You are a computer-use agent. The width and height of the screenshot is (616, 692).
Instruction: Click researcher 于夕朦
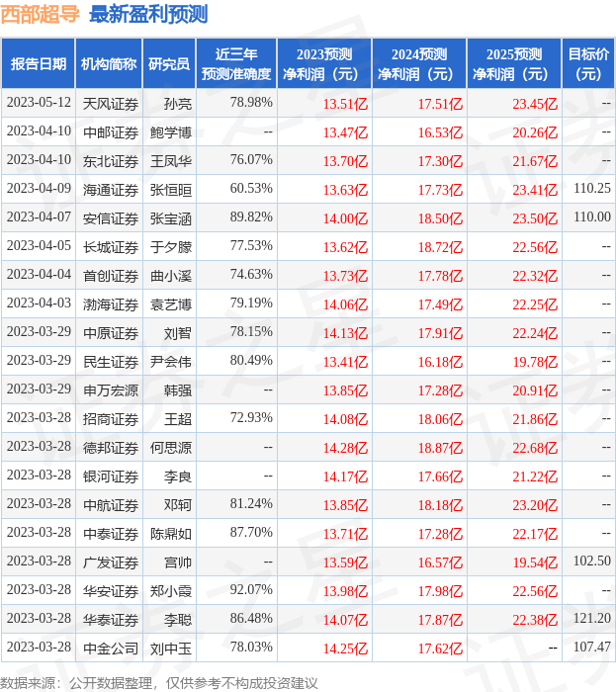pos(171,247)
